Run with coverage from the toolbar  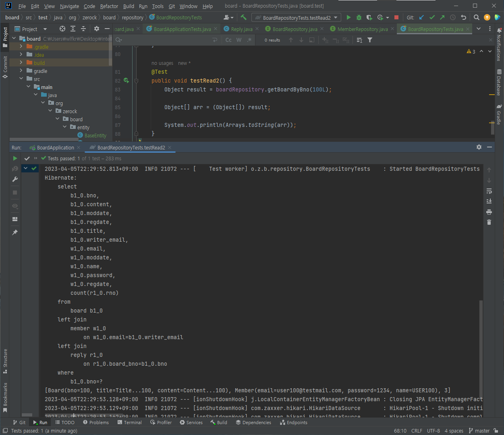pyautogui.click(x=369, y=17)
